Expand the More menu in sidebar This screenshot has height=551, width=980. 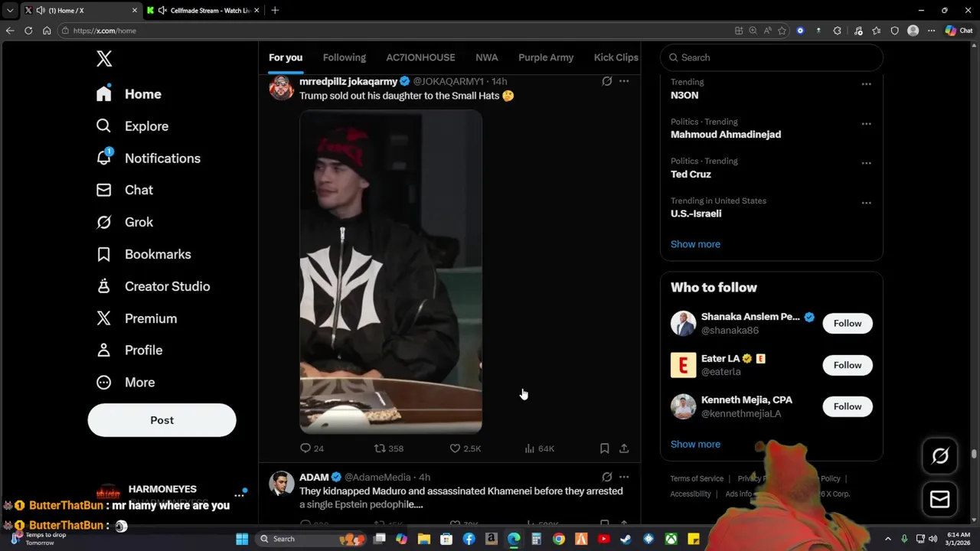coord(125,382)
